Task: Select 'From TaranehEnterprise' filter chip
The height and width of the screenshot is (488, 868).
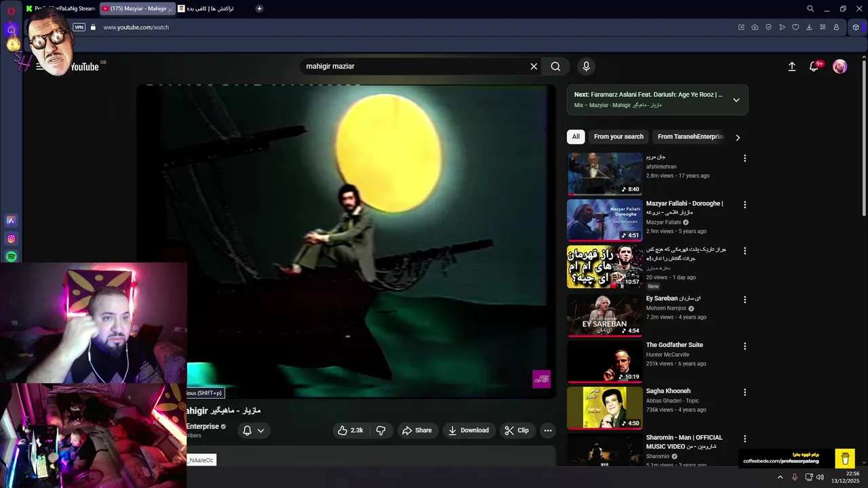Action: [x=690, y=137]
